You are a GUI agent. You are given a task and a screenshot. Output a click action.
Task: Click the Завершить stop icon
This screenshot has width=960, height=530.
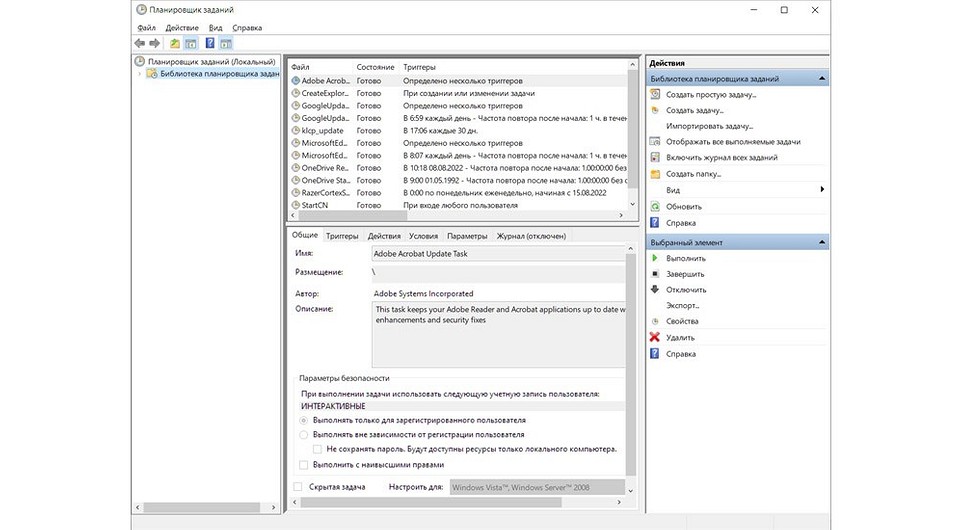click(x=655, y=274)
